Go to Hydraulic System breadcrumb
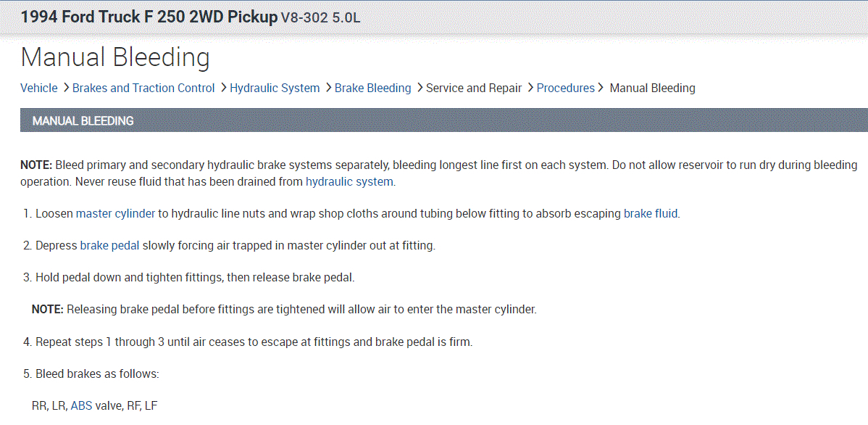Viewport: 868px width, 425px height. 275,88
